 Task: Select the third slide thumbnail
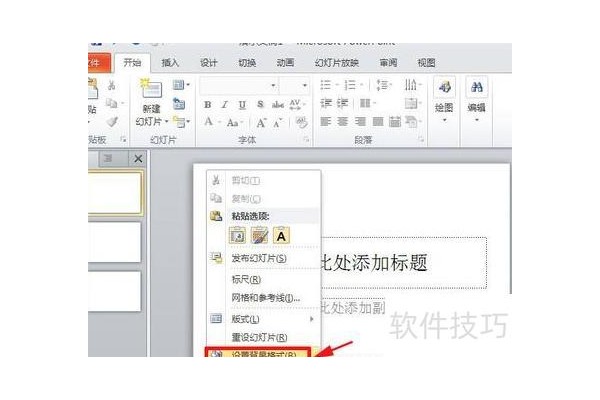[114, 291]
